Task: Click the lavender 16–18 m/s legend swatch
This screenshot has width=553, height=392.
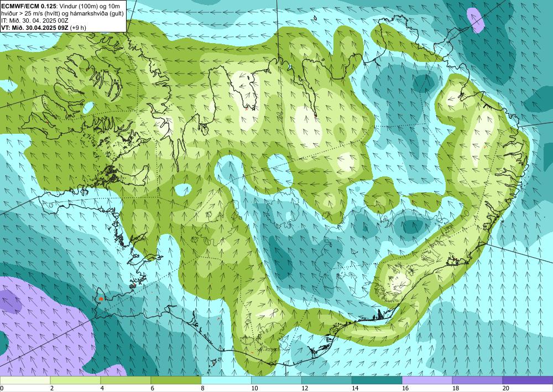Action: point(427,380)
